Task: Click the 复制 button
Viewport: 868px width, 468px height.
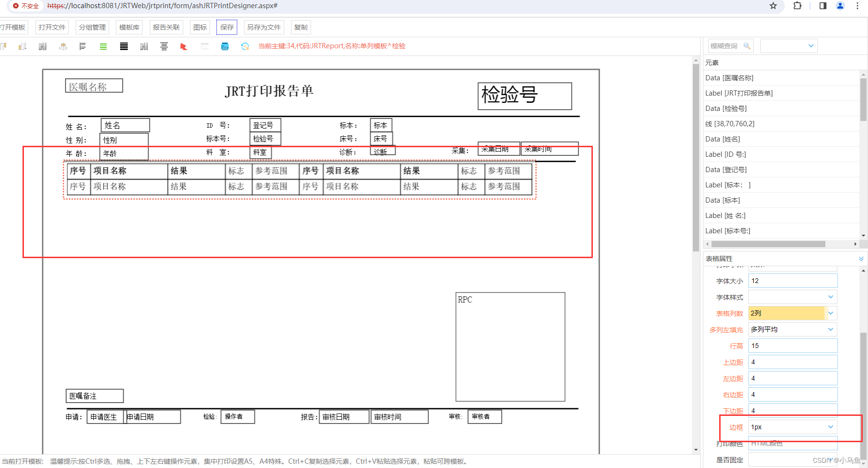Action: pyautogui.click(x=301, y=27)
